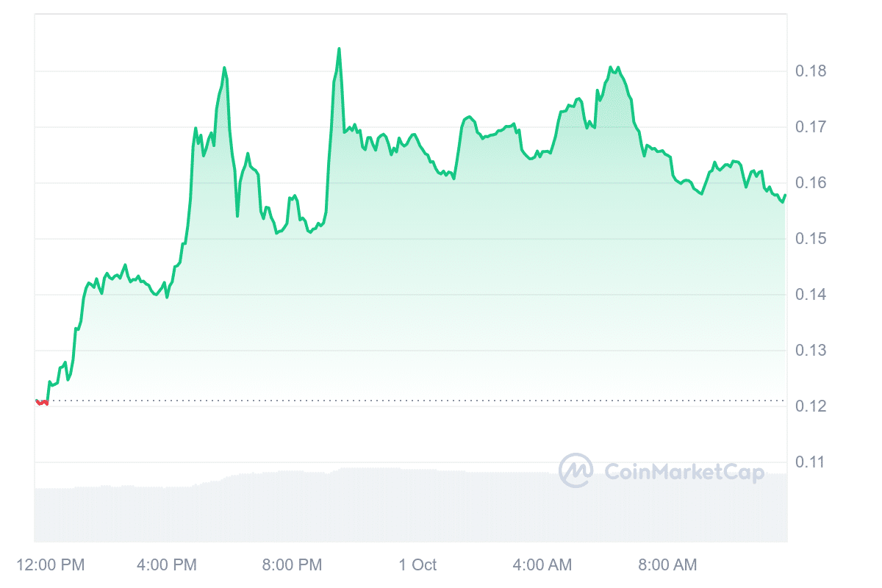The width and height of the screenshot is (882, 588).
Task: Click the red segment at chart start
Action: (42, 402)
